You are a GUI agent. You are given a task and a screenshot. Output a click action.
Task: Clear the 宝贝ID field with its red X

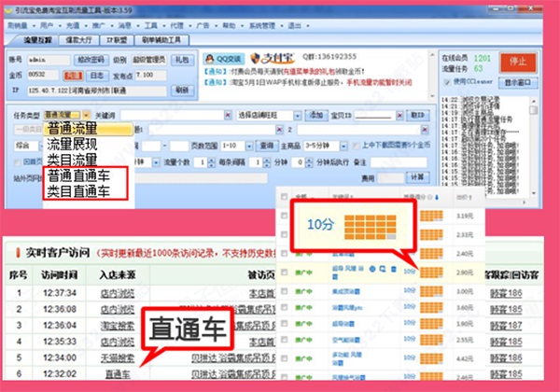[x=399, y=115]
